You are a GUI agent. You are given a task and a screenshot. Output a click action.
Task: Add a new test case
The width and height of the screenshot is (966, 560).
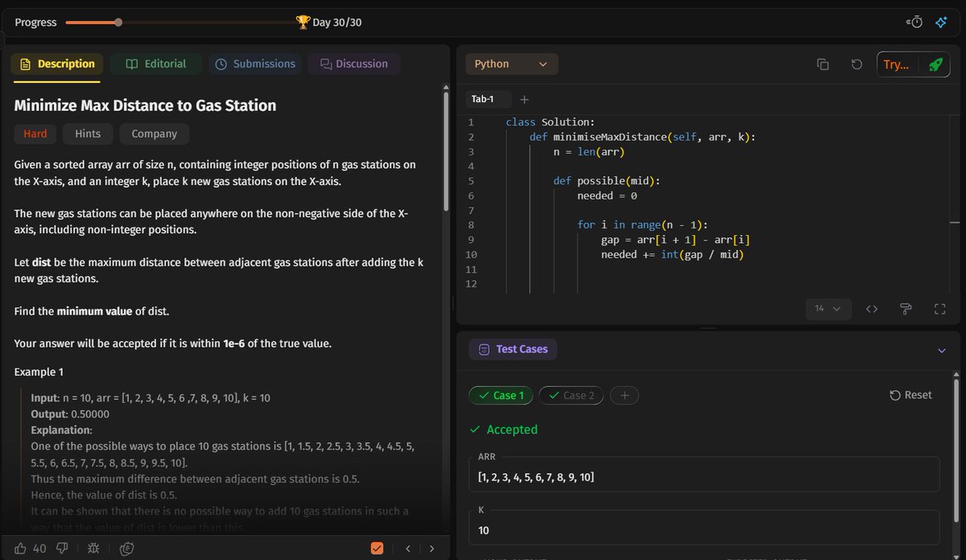tap(625, 396)
